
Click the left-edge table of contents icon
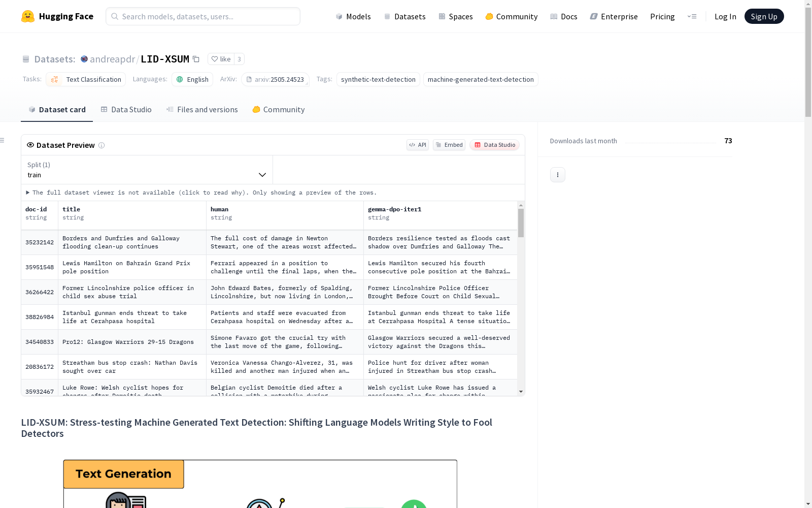point(2,140)
